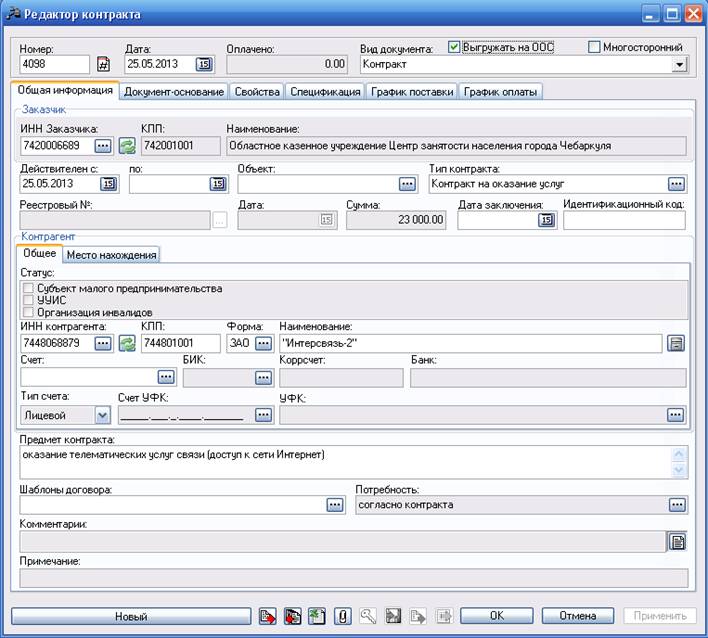Open calendar for Действителен с date
The width and height of the screenshot is (708, 638).
coord(108,184)
